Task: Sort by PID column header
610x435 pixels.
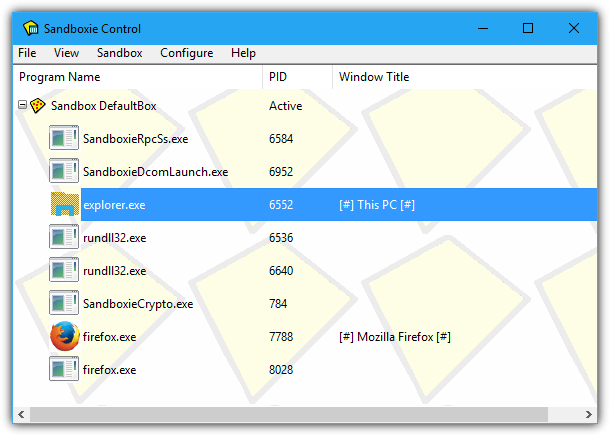Action: 298,77
